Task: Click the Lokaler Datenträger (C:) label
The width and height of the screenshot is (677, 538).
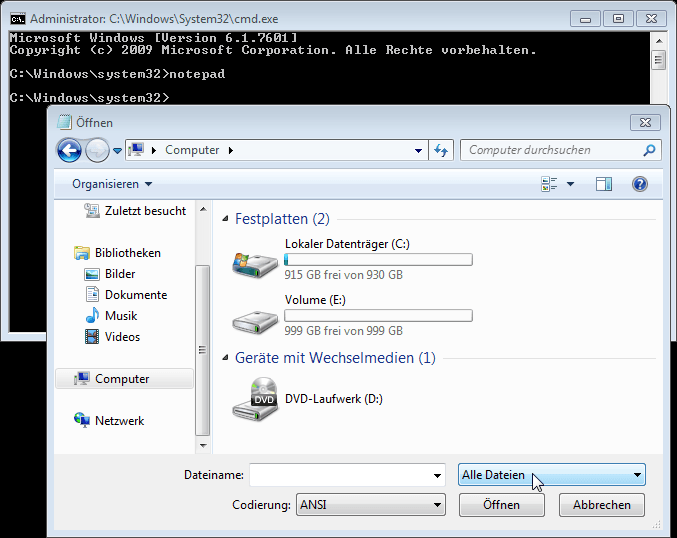Action: (347, 244)
